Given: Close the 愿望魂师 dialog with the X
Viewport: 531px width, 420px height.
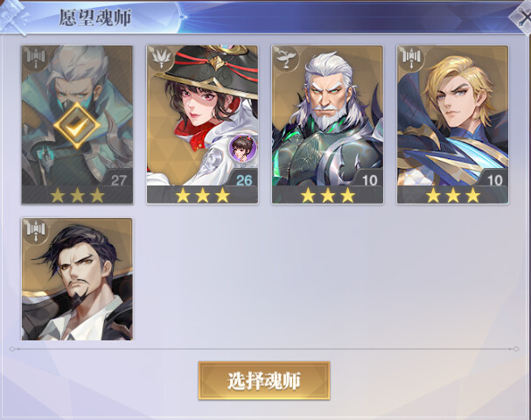Looking at the screenshot, I should pyautogui.click(x=523, y=17).
